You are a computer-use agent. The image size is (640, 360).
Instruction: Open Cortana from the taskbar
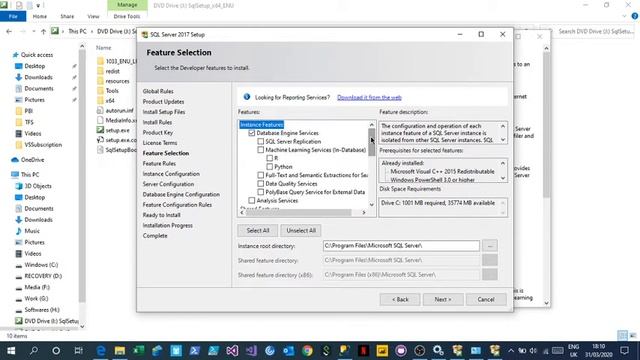(x=56, y=351)
